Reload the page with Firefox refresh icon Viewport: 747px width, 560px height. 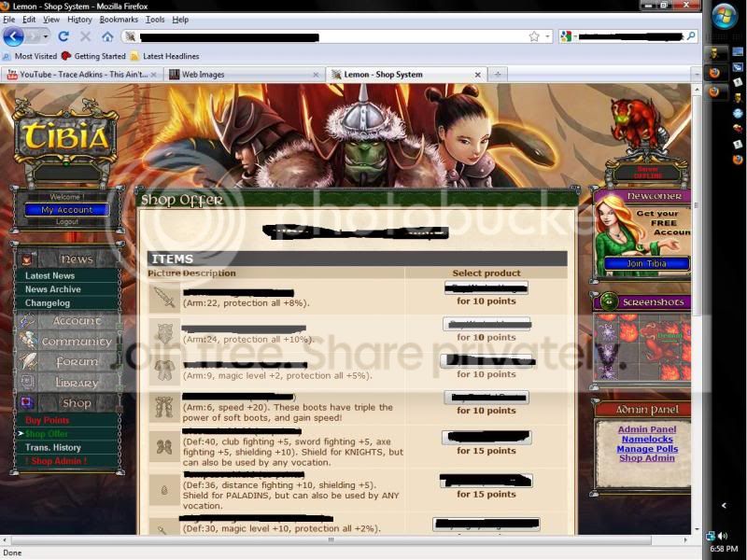tap(63, 36)
